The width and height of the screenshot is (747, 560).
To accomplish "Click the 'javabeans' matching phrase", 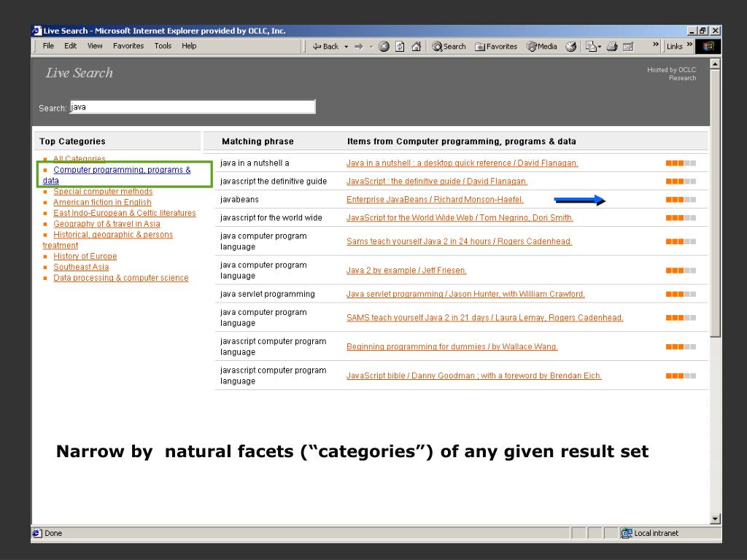I will point(239,200).
